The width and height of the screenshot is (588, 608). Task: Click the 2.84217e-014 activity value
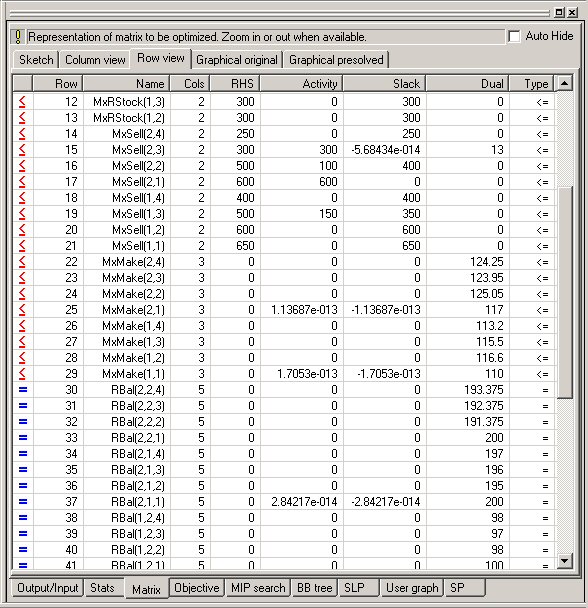click(x=304, y=502)
